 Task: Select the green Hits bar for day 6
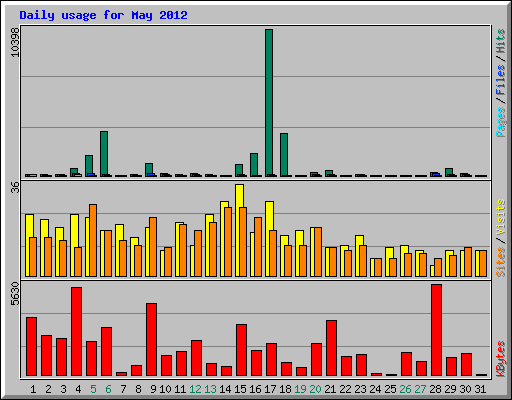coord(104,154)
